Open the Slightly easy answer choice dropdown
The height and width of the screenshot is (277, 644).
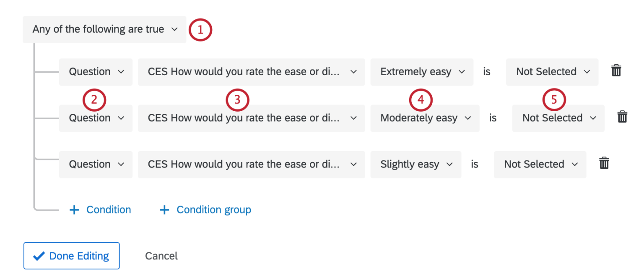[x=416, y=164]
